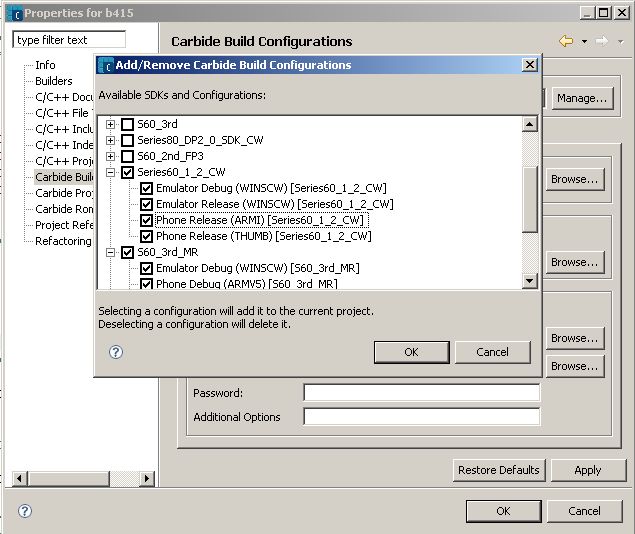635x534 pixels.
Task: Select Refactoring in the properties tree
Action: tap(64, 241)
